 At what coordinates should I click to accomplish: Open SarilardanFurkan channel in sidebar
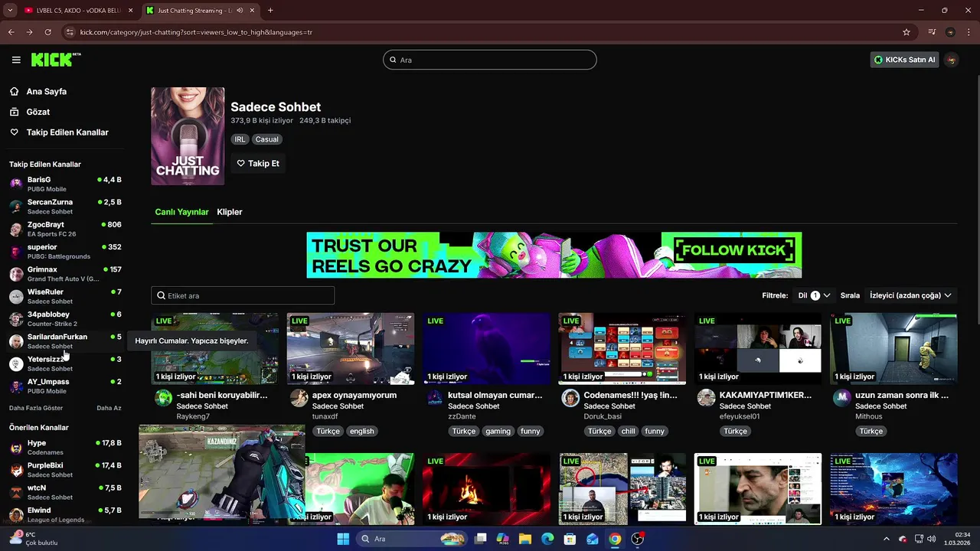point(65,341)
